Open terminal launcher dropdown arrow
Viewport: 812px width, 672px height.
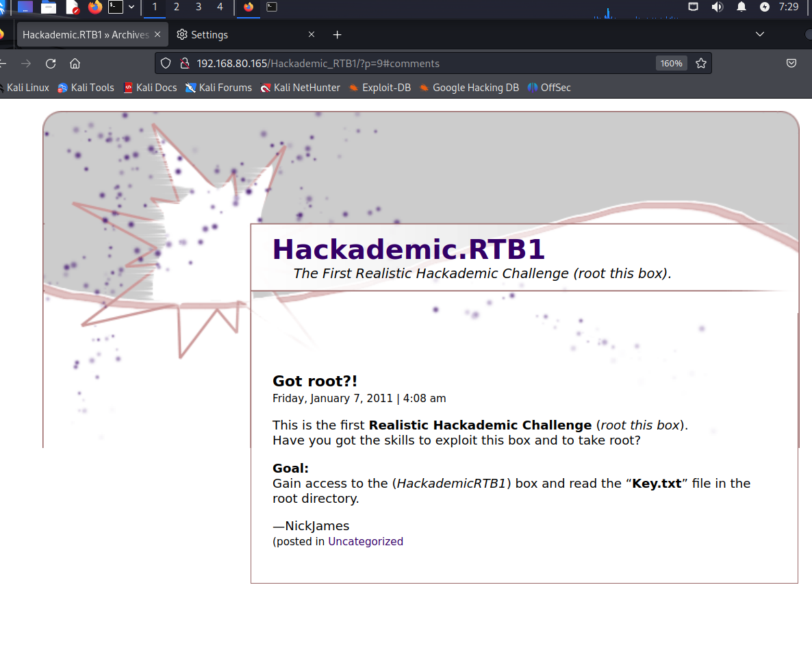coord(131,7)
